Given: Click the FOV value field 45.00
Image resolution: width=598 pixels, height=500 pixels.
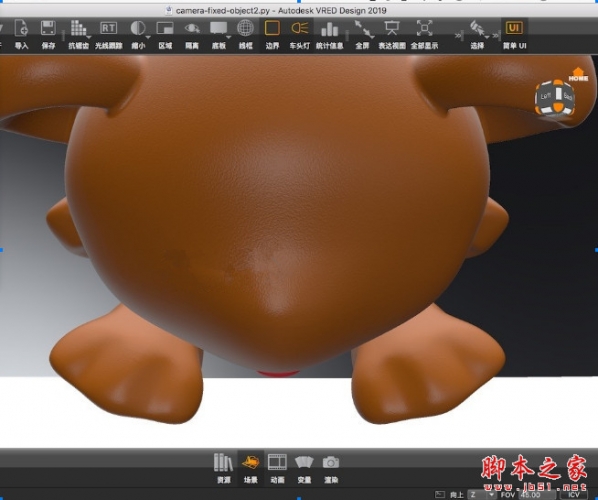Looking at the screenshot, I should pyautogui.click(x=536, y=495).
